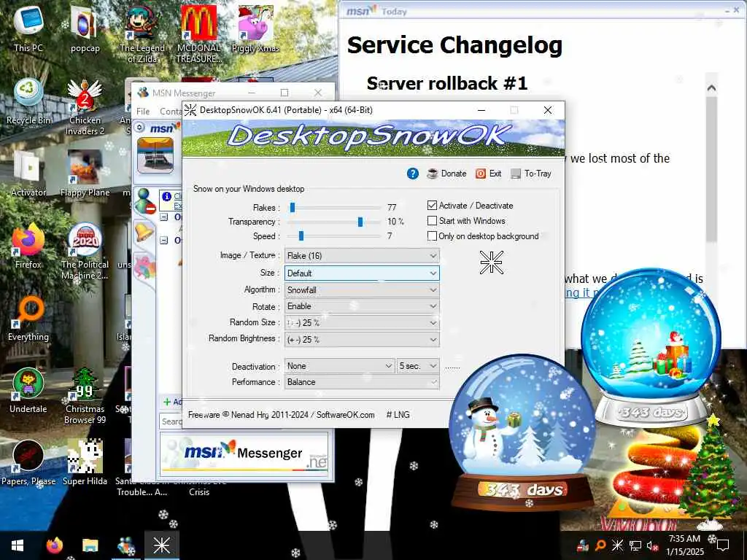Viewport: 747px width, 560px height.
Task: Select the McDonald Treasure shortcut icon
Action: pos(198,34)
